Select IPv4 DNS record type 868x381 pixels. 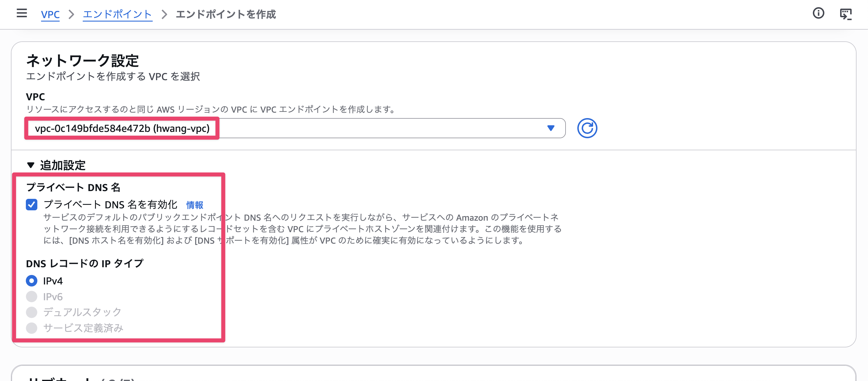pyautogui.click(x=32, y=280)
